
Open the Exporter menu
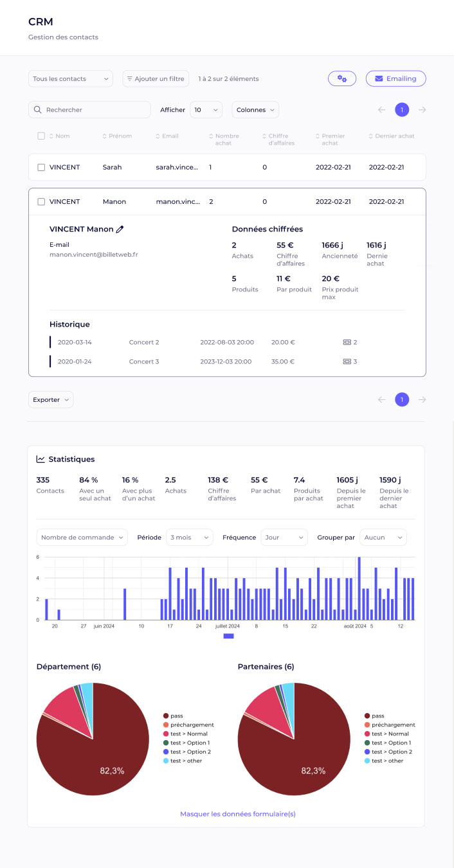coord(51,400)
